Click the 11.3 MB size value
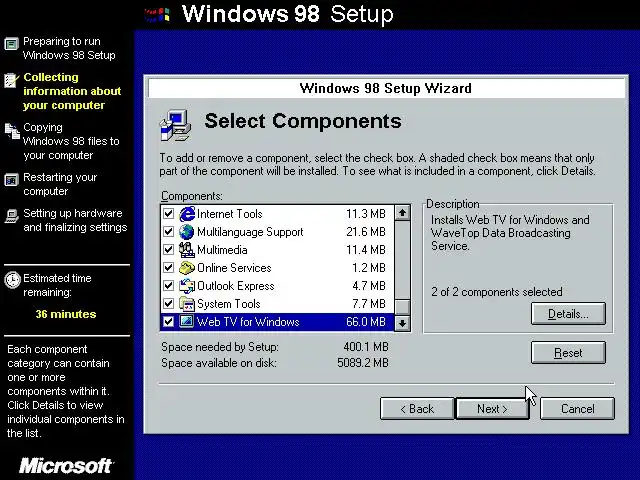The image size is (640, 480). pos(366,214)
